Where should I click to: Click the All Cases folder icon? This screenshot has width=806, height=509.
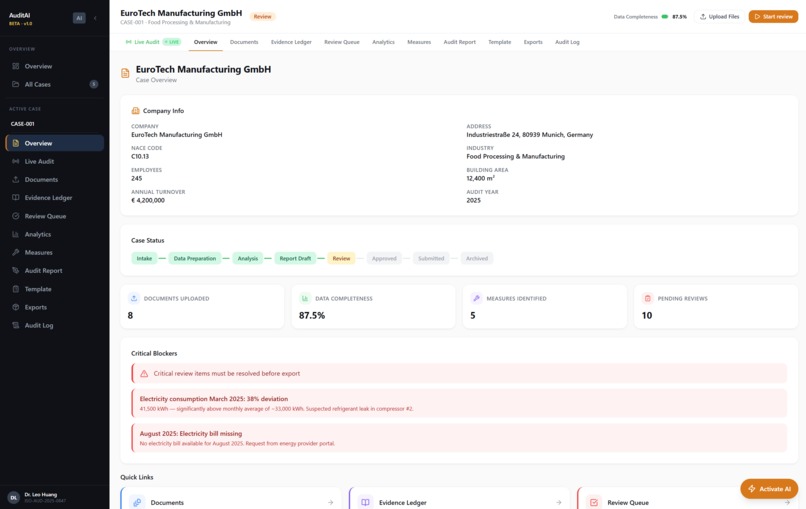coord(15,84)
